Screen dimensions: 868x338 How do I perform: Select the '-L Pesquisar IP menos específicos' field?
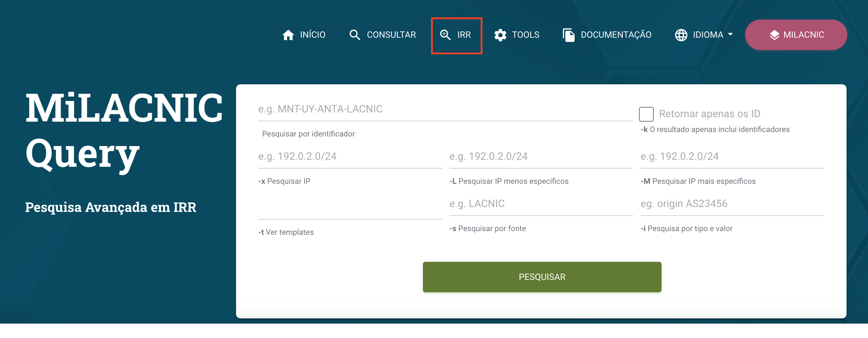541,157
